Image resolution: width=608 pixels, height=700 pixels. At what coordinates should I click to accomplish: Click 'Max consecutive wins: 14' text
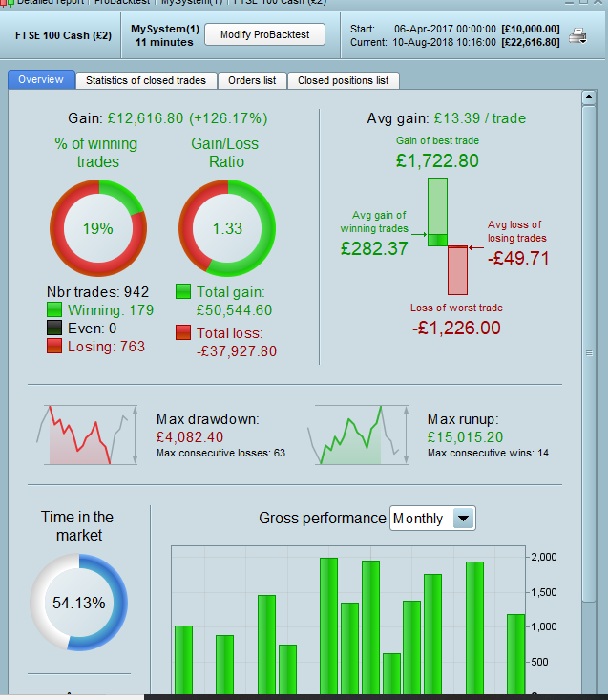pyautogui.click(x=488, y=453)
